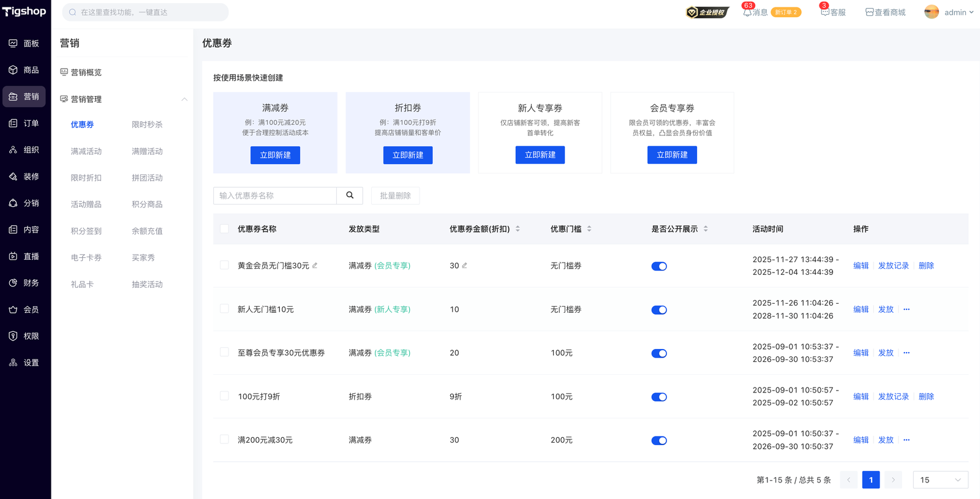
Task: Collapse the 营销管理 menu section
Action: [x=184, y=99]
